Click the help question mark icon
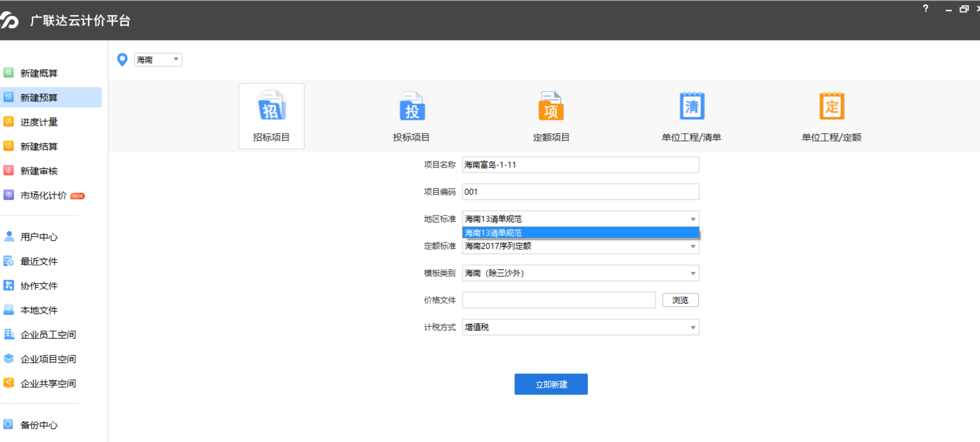The width and height of the screenshot is (980, 442). tap(926, 8)
